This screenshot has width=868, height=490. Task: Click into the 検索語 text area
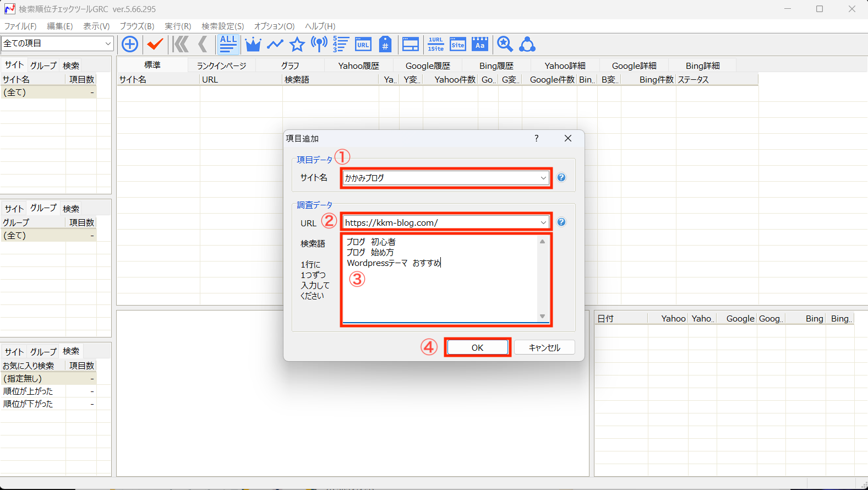pos(440,279)
